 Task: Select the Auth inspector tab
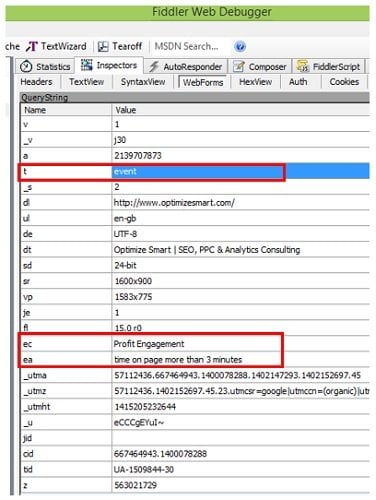click(298, 82)
